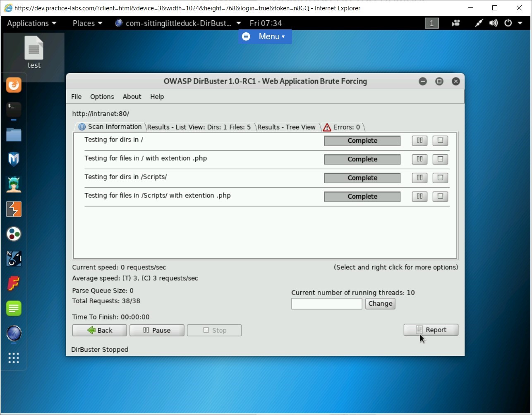
Task: Open the volume icon in the top bar
Action: pos(493,23)
